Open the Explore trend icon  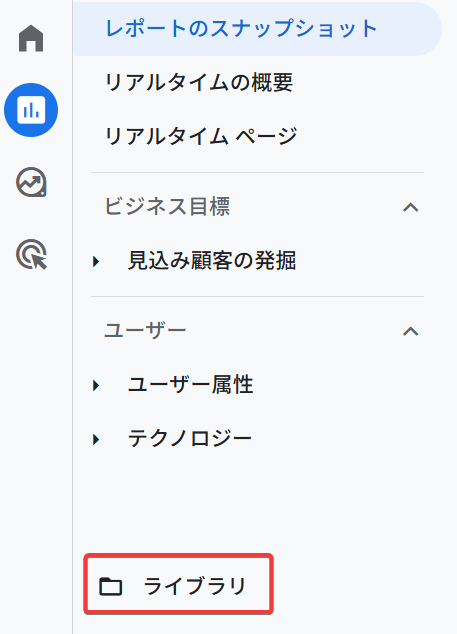point(31,182)
